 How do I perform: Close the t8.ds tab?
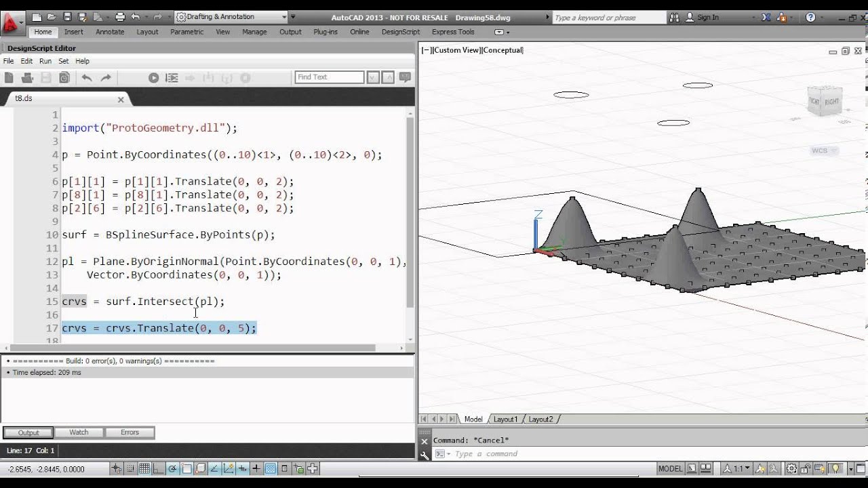tap(121, 99)
